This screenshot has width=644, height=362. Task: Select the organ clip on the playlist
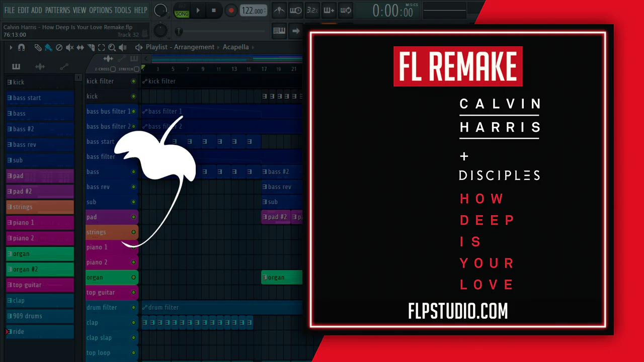(x=282, y=277)
